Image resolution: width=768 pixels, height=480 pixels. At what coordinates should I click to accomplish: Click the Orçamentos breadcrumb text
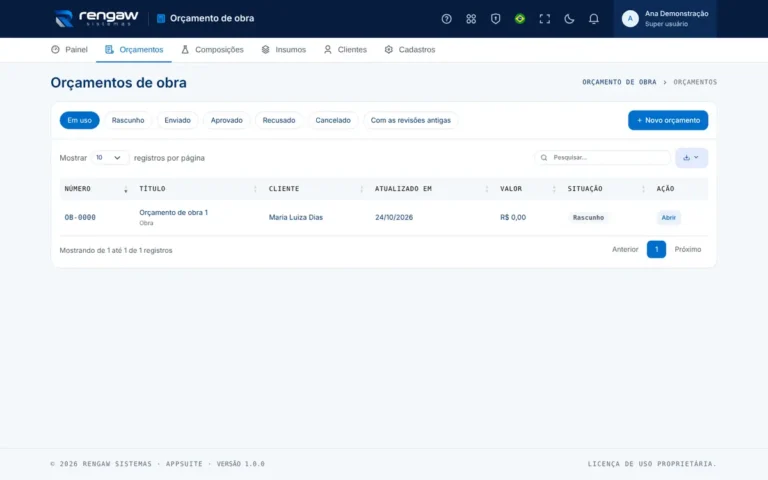pos(695,82)
